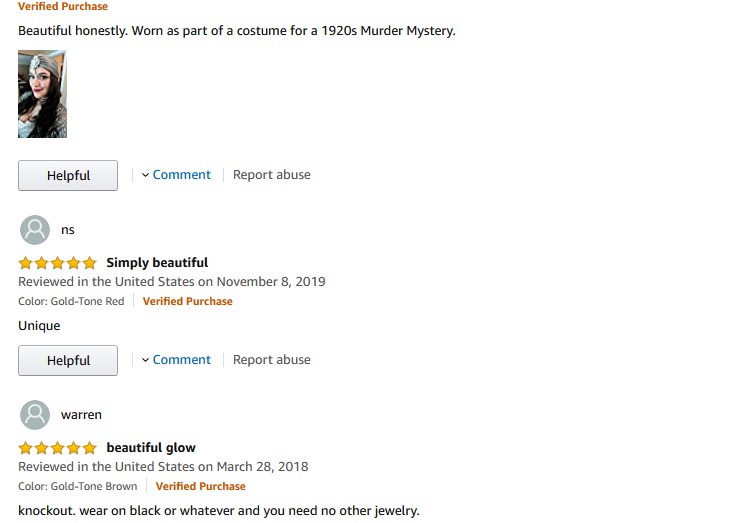Open the reviewer's costume photo thumbnail
The width and height of the screenshot is (732, 523).
[42, 94]
